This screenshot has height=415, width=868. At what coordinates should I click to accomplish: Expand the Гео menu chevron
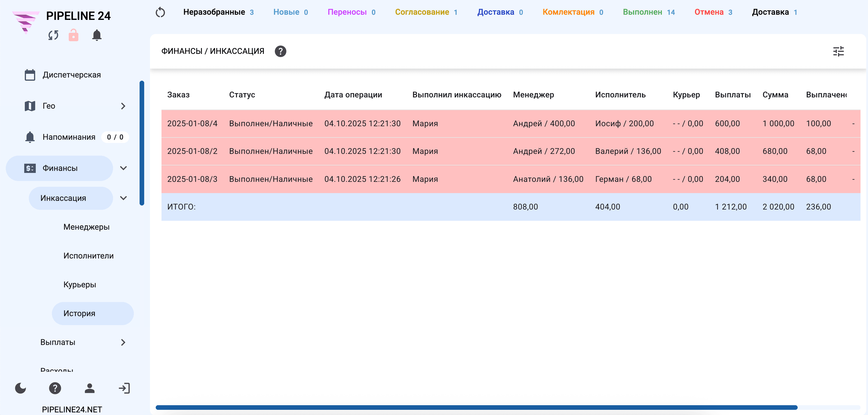coord(123,106)
